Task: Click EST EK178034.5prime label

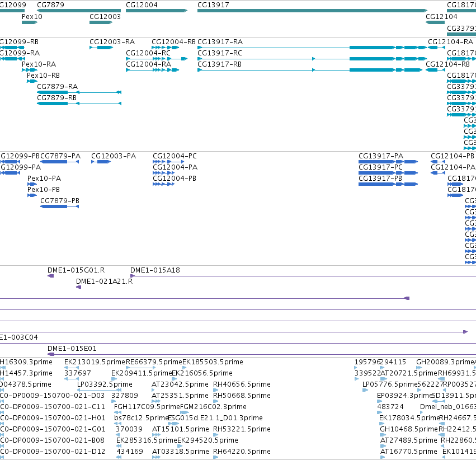Action: (x=409, y=418)
